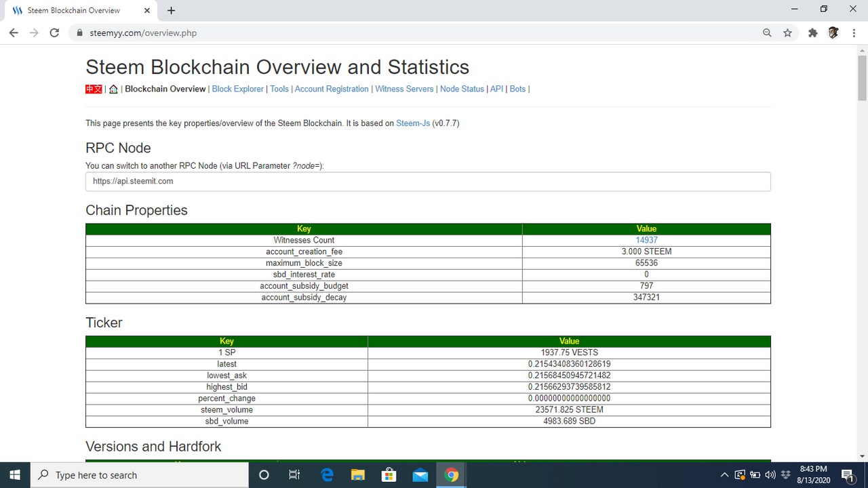Go back with browser back arrow
Screen dimensions: 868x488
tap(14, 33)
